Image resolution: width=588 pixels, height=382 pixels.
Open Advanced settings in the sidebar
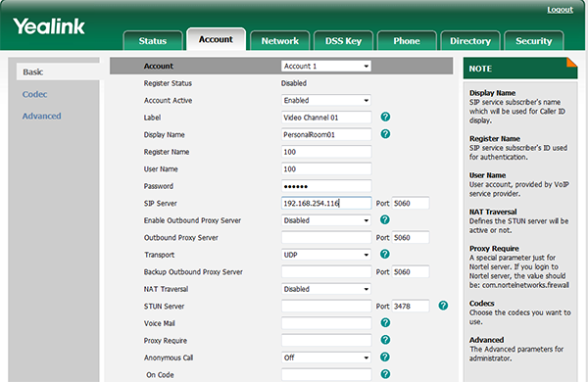(41, 117)
